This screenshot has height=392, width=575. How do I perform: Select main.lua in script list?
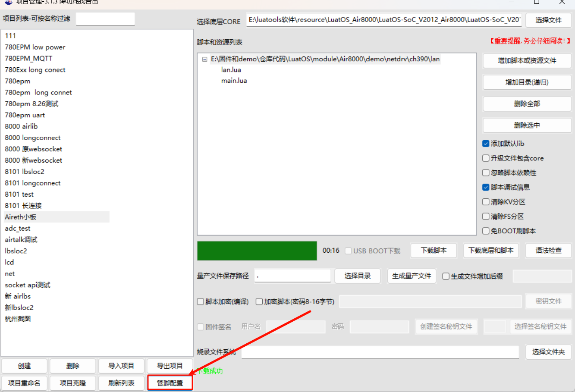234,81
